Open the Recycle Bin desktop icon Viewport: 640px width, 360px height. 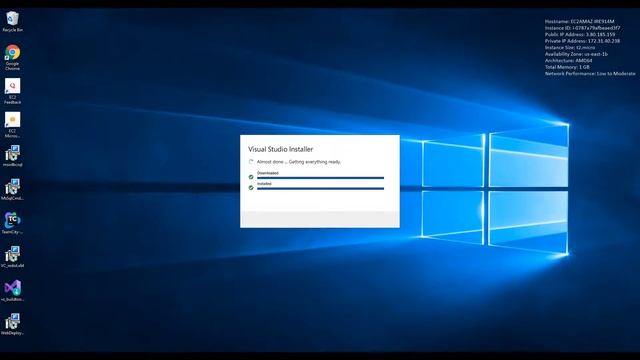(12, 22)
